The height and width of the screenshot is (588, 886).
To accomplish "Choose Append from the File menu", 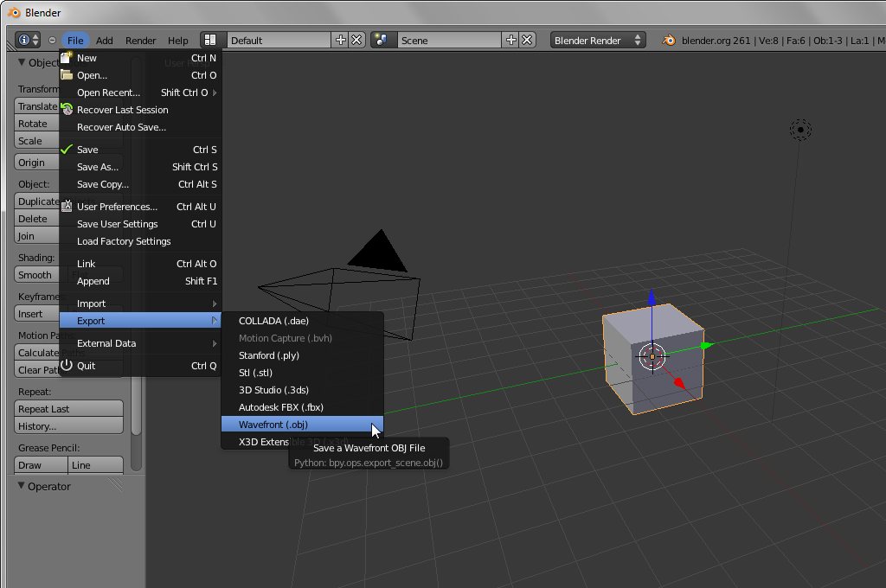I will point(140,281).
